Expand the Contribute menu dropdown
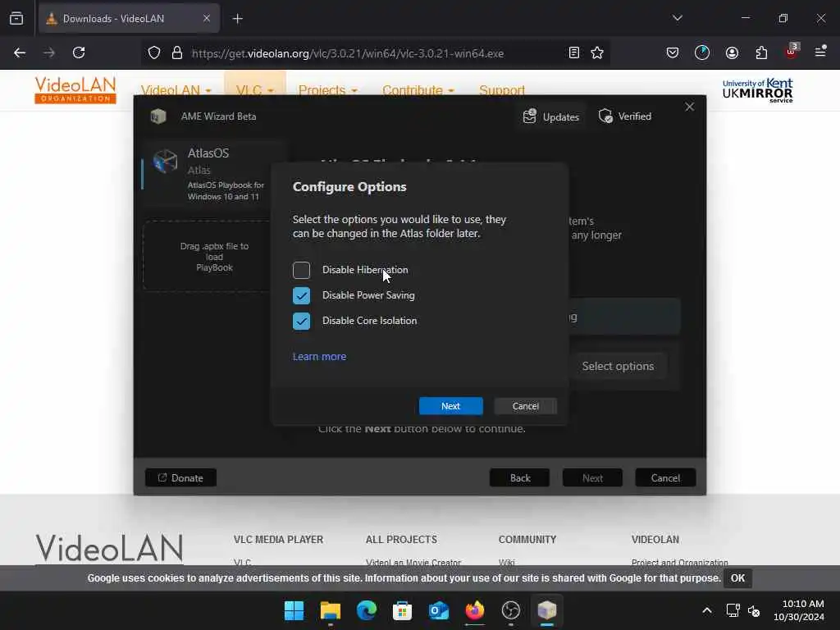Screen dimensions: 840x630 (418, 90)
